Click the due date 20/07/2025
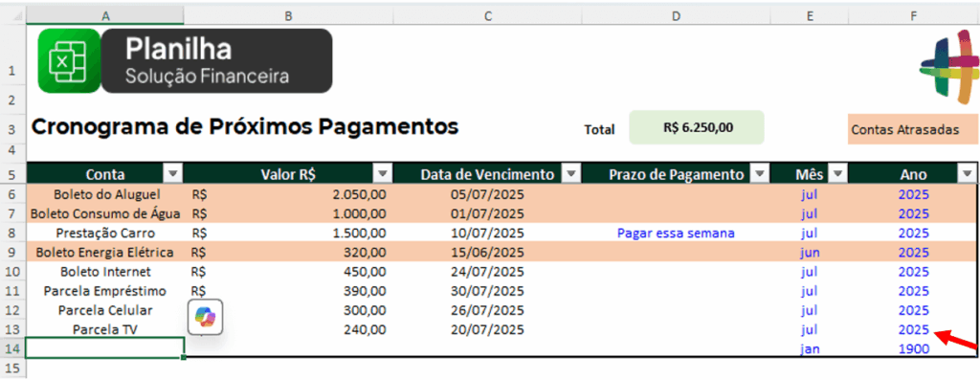980x380 pixels. click(487, 329)
